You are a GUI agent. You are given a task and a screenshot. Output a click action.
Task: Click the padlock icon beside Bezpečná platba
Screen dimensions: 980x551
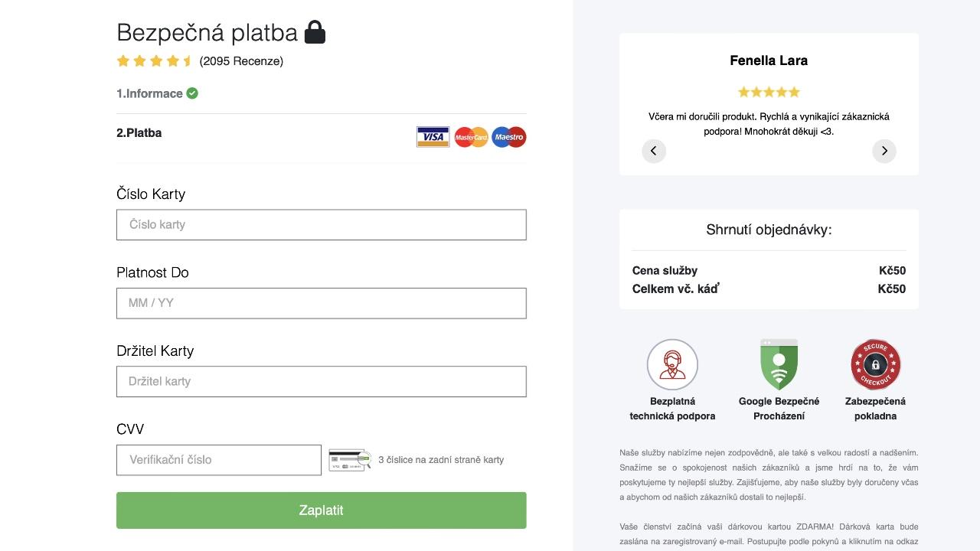point(315,32)
